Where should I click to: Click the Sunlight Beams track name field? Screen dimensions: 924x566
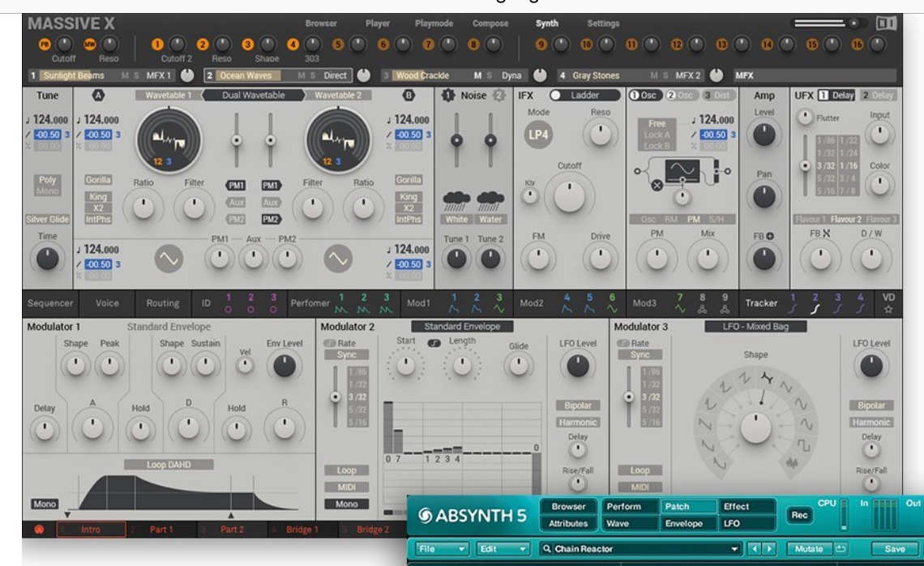[x=74, y=75]
